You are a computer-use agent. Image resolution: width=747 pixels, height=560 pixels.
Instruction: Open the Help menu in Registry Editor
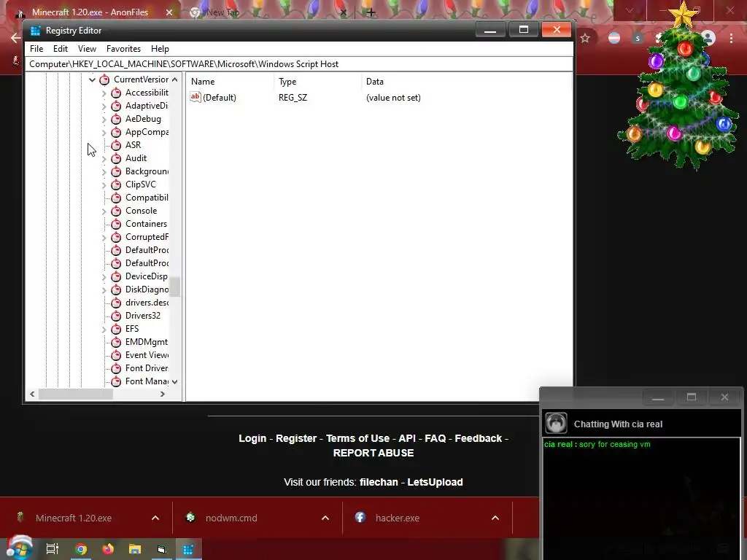160,49
